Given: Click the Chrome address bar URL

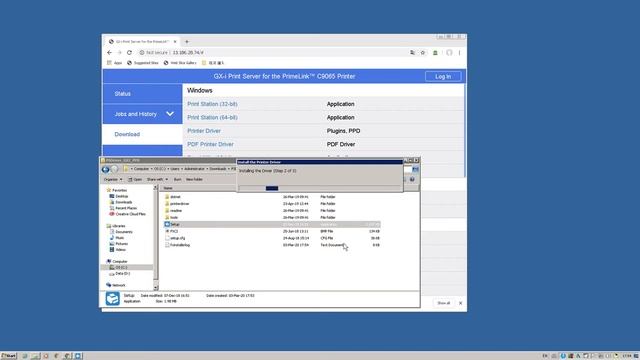Looking at the screenshot, I should click(188, 53).
